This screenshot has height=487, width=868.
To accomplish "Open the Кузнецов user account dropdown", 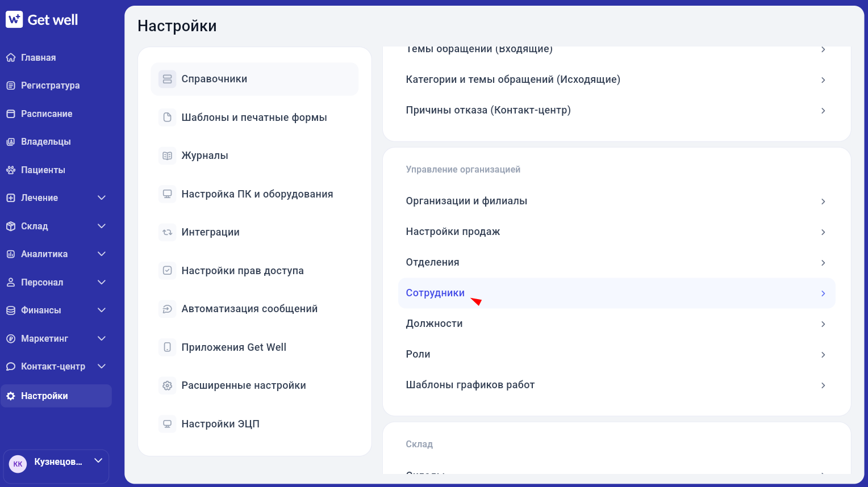I will tap(56, 467).
